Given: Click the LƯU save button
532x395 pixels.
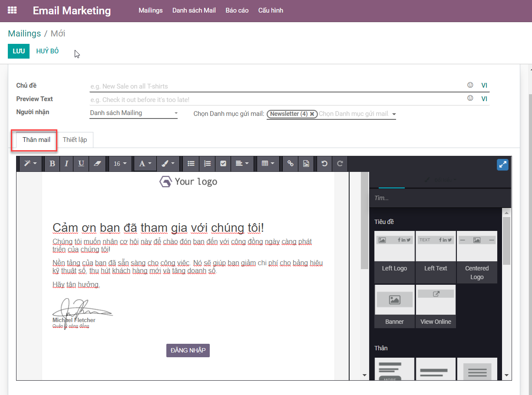Looking at the screenshot, I should coord(19,51).
